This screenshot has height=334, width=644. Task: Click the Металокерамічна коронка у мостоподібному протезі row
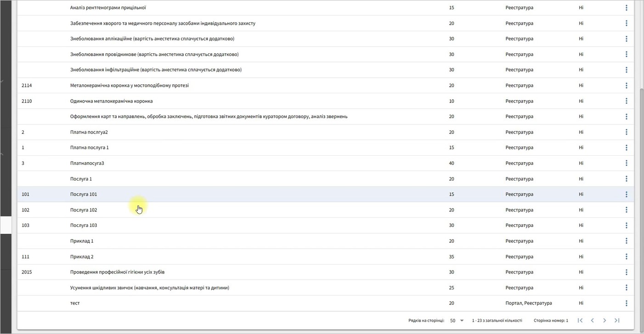click(325, 85)
